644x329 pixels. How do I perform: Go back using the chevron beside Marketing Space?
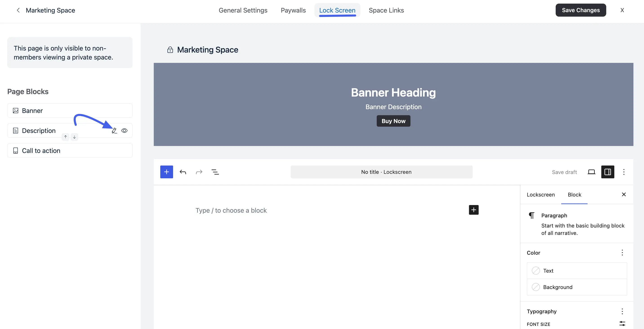(x=18, y=10)
